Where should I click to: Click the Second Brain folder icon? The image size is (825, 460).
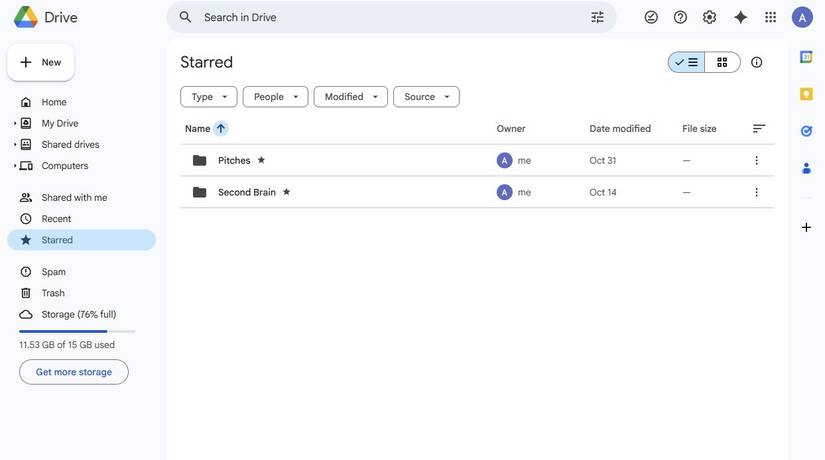point(199,192)
